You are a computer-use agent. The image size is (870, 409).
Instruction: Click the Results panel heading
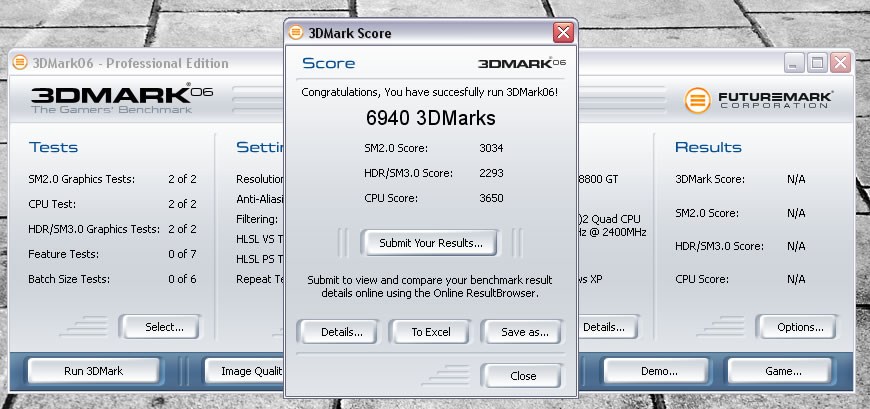pyautogui.click(x=708, y=148)
